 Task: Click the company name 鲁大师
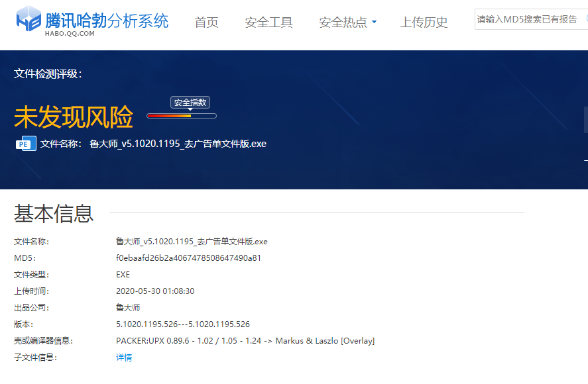(128, 308)
